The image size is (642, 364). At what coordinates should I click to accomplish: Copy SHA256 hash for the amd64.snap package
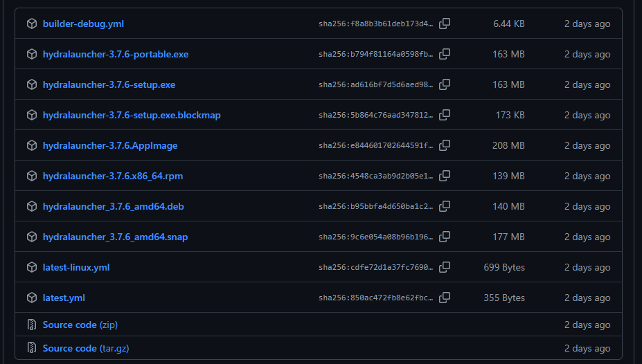[445, 237]
